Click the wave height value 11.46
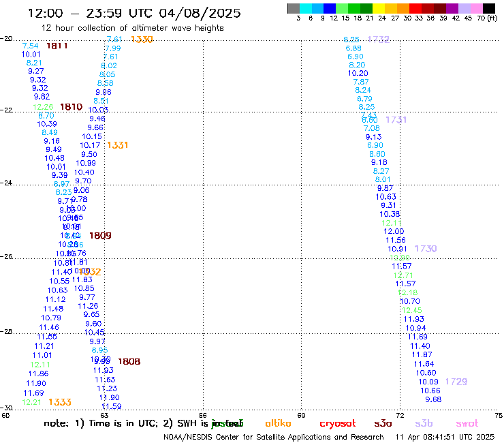This screenshot has height=443, width=504. 49,327
